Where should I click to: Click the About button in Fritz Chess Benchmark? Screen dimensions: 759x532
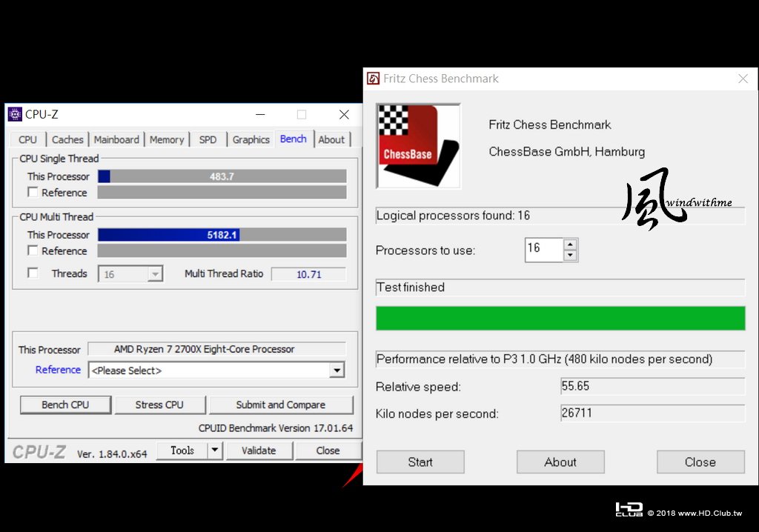click(560, 462)
